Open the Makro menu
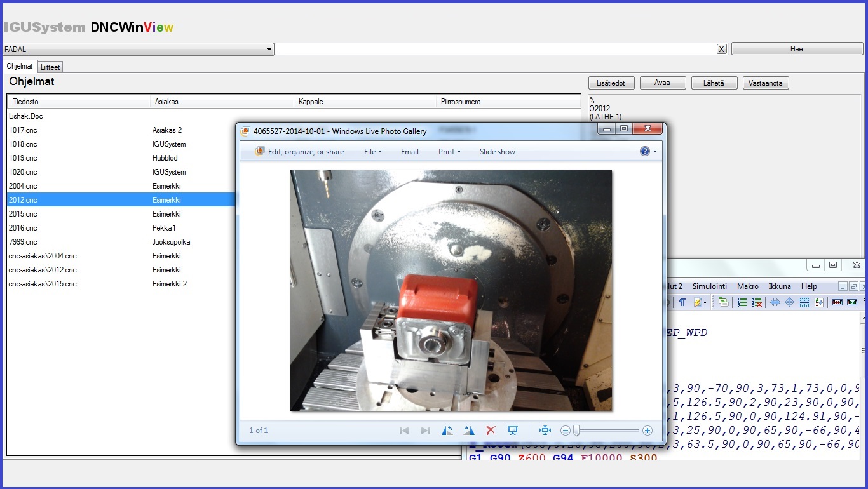Viewport: 868px width, 489px height. click(747, 286)
